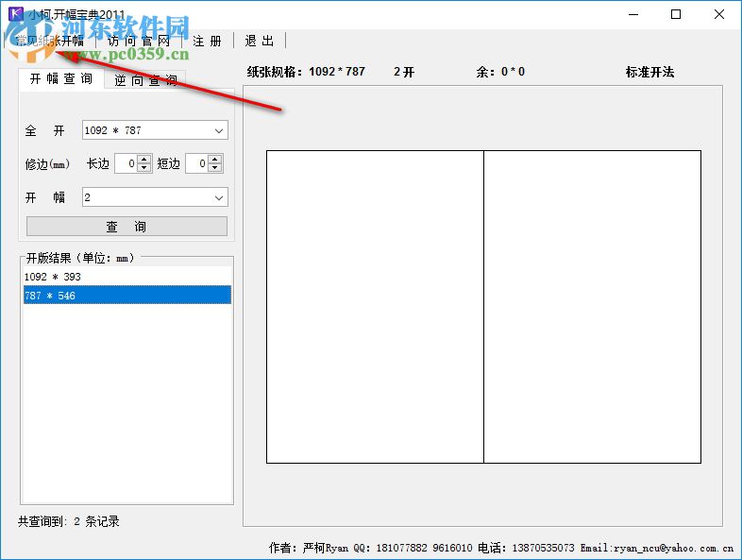Expand the 全开 paper size dropdown

point(219,130)
